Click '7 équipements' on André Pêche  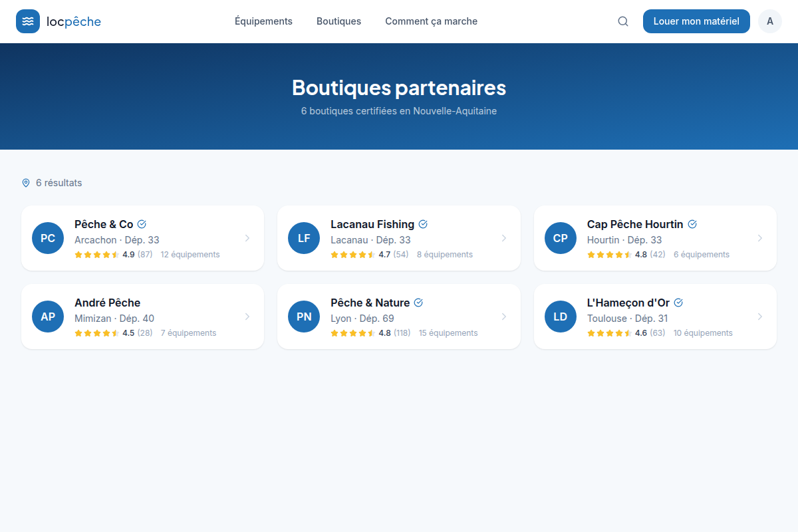(x=188, y=333)
